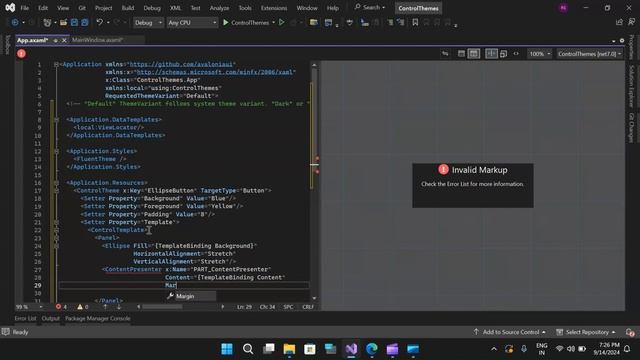Screen dimensions: 640x360
Task: Open the Package Manager Console tab
Action: (98, 318)
